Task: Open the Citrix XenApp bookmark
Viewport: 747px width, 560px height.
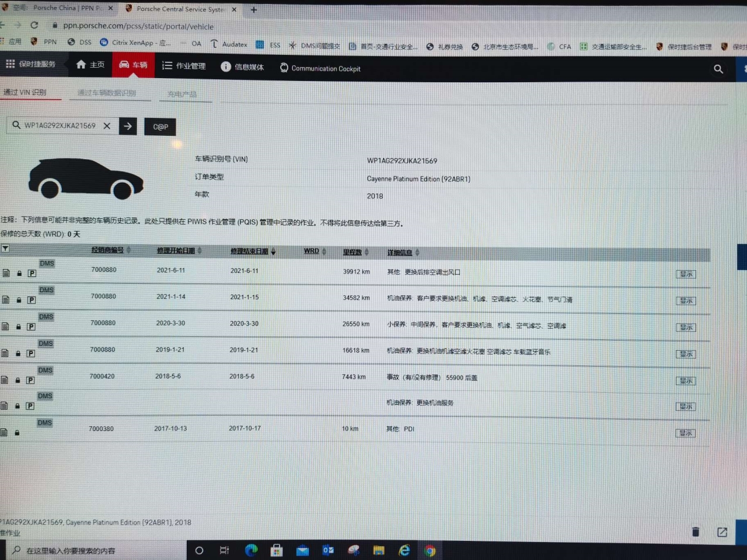Action: click(135, 43)
